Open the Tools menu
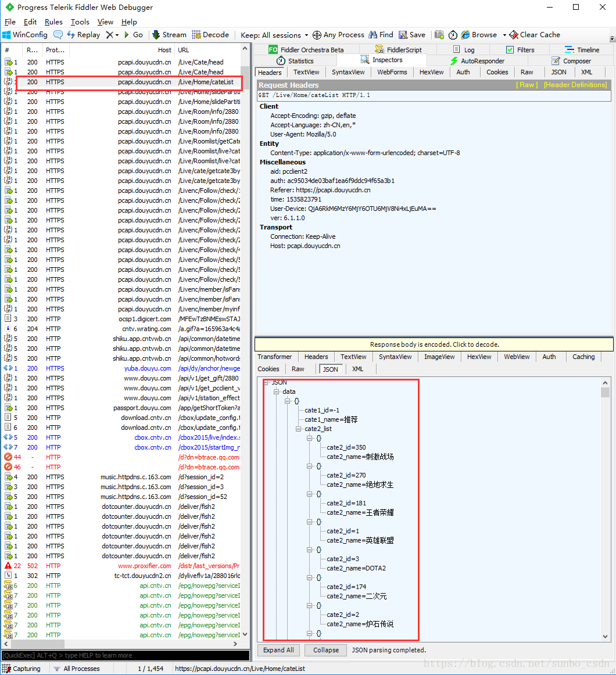Image resolution: width=616 pixels, height=675 pixels. (80, 22)
